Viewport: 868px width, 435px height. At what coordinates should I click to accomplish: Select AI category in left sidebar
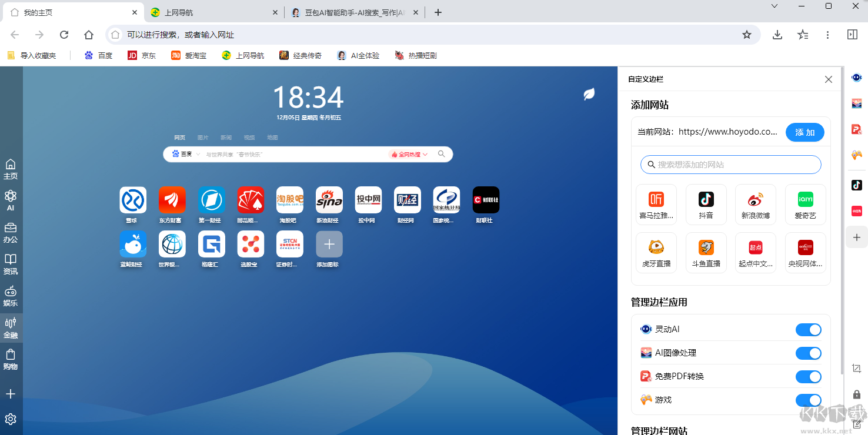pos(11,200)
